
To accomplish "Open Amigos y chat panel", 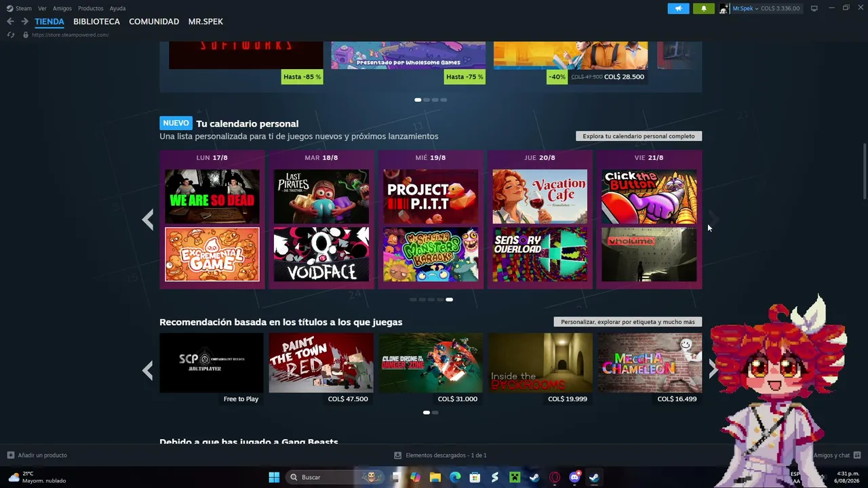I will (x=831, y=455).
